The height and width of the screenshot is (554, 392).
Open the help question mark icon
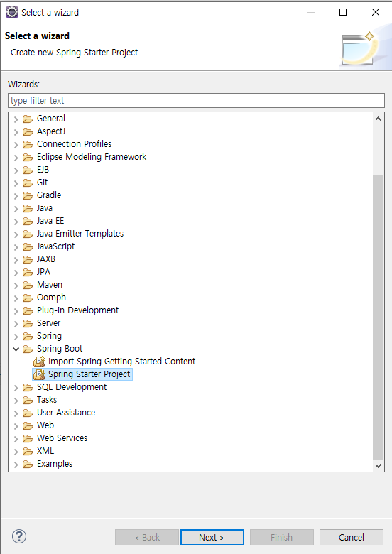(x=19, y=536)
